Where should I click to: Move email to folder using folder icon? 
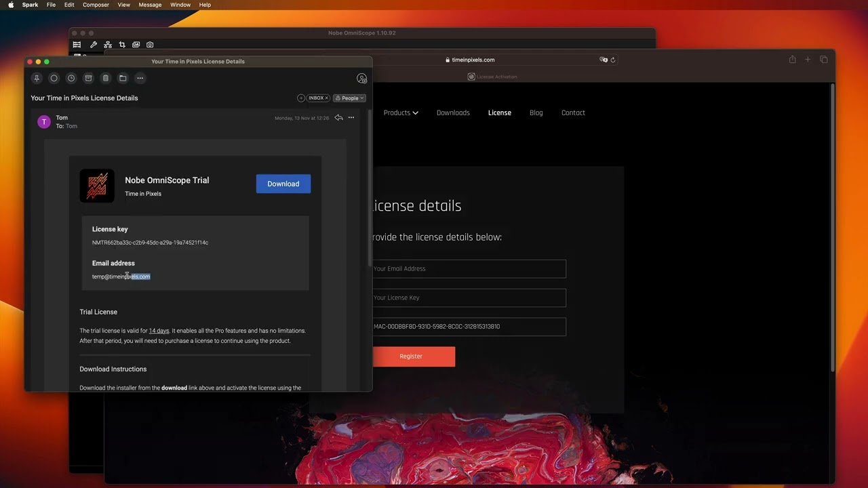click(123, 78)
